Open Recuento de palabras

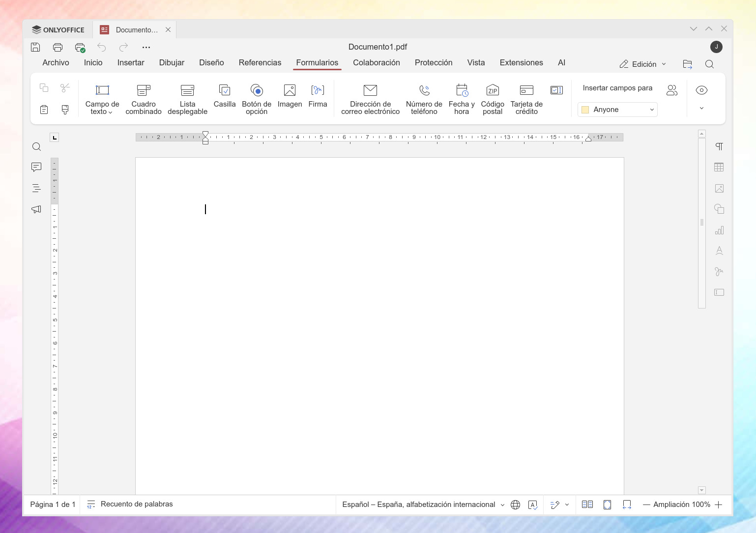coord(130,504)
